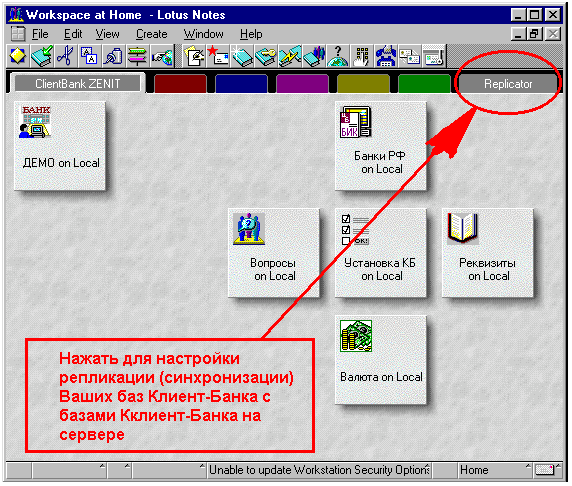Open the Home location popup in status bar
Viewport: 572px width, 486px height.
click(x=495, y=470)
